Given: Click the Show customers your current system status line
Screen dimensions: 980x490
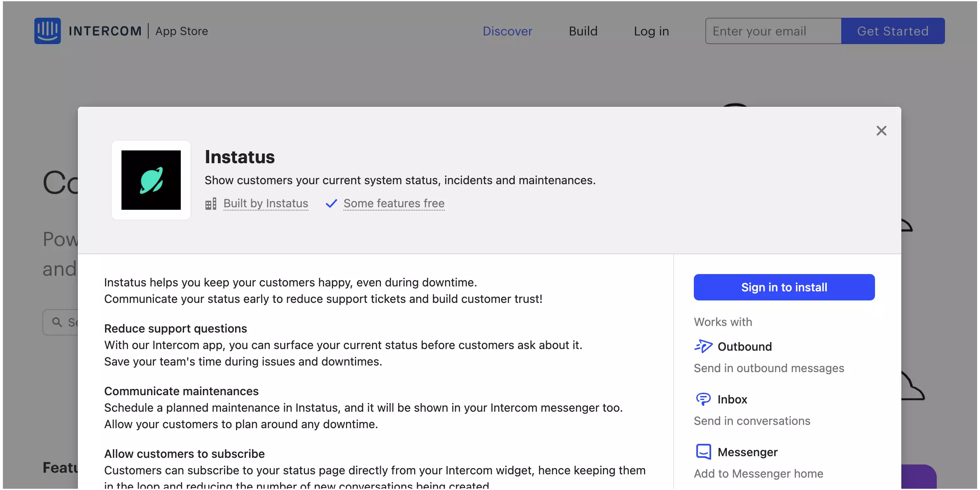Looking at the screenshot, I should click(400, 180).
